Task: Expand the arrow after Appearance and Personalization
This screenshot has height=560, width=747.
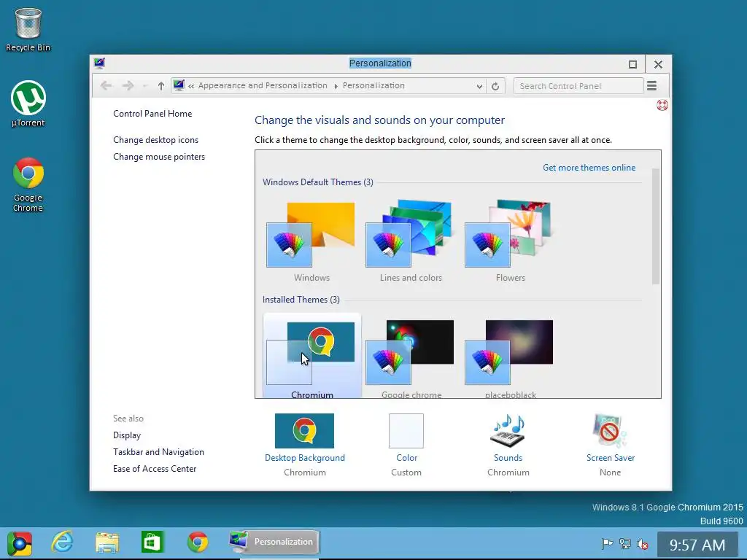Action: pyautogui.click(x=336, y=86)
